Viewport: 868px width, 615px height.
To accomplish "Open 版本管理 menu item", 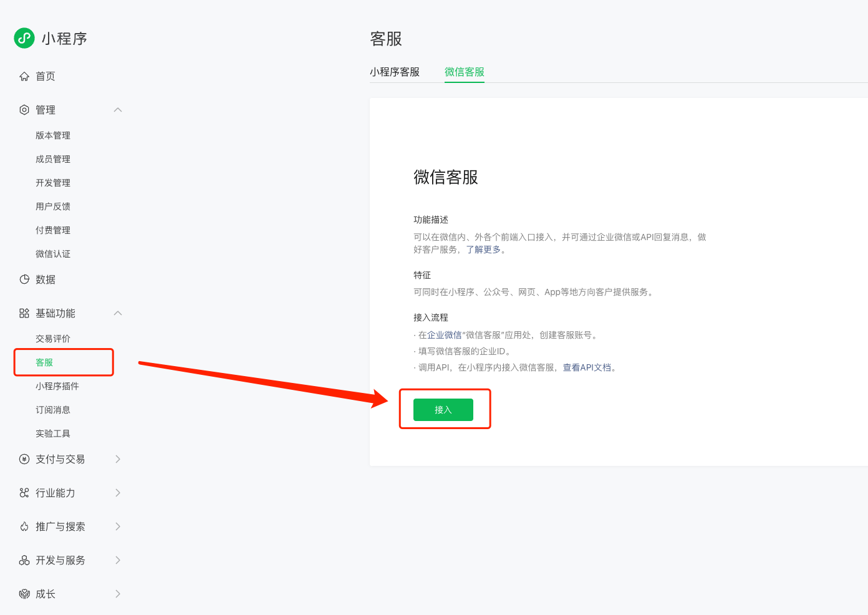I will pos(53,135).
